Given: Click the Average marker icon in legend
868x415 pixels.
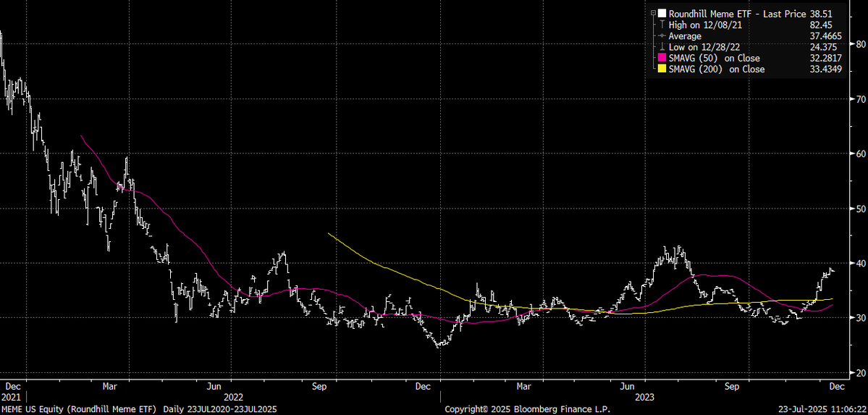Looking at the screenshot, I should tap(662, 35).
